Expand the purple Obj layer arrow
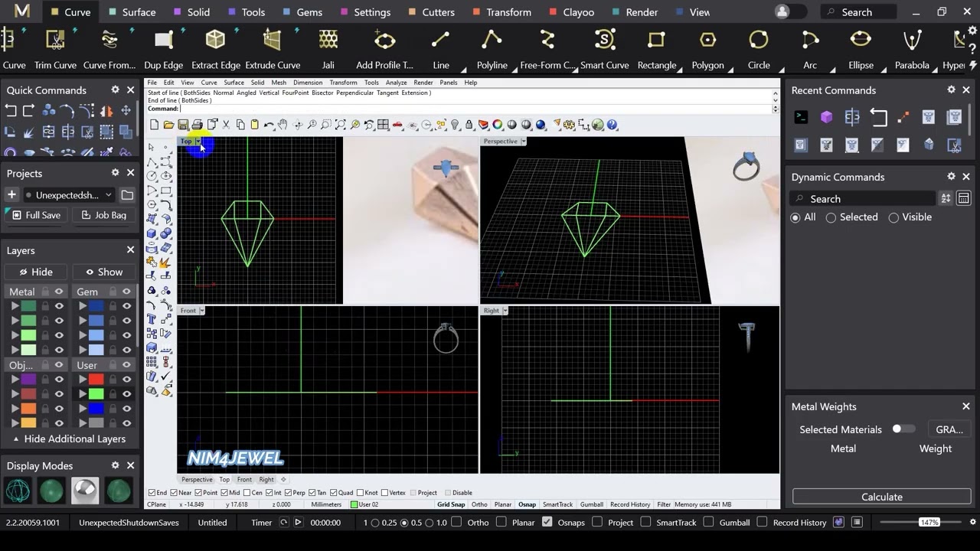The height and width of the screenshot is (551, 980). click(x=14, y=380)
